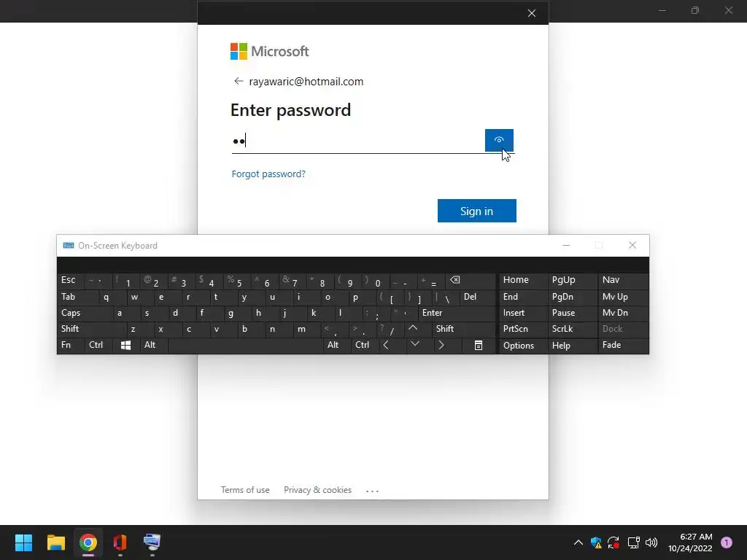
Task: Tap the context menu key on On-Screen Keyboard
Action: point(479,345)
